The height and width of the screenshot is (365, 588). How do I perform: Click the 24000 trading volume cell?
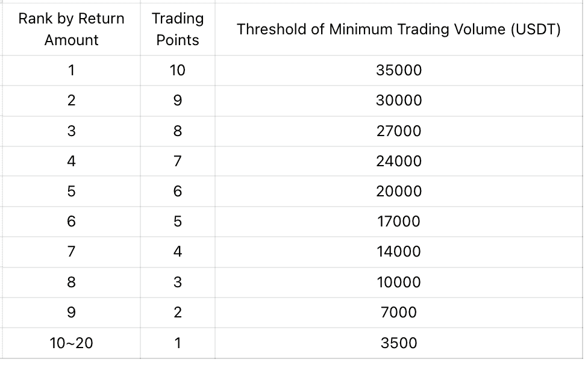(x=399, y=161)
